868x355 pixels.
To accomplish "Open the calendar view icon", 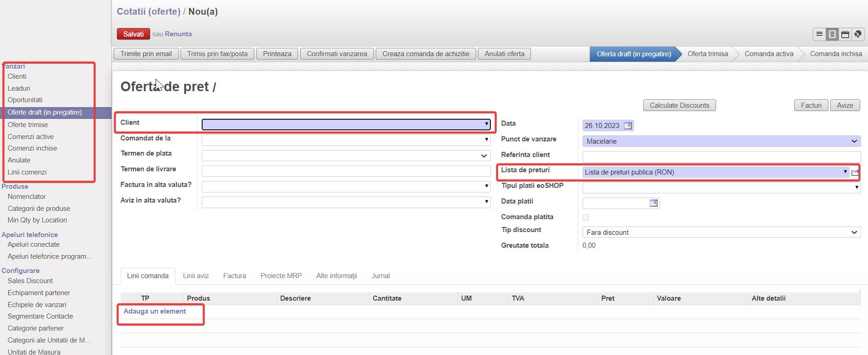I will [845, 34].
